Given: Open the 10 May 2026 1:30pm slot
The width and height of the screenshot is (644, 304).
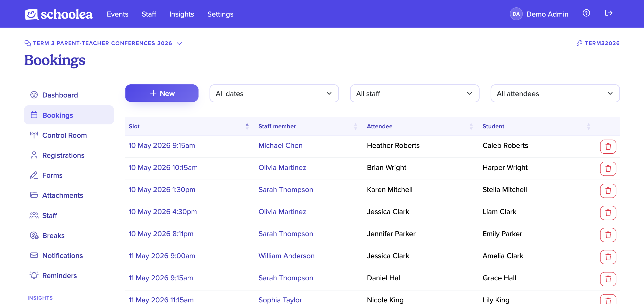Looking at the screenshot, I should click(x=162, y=189).
